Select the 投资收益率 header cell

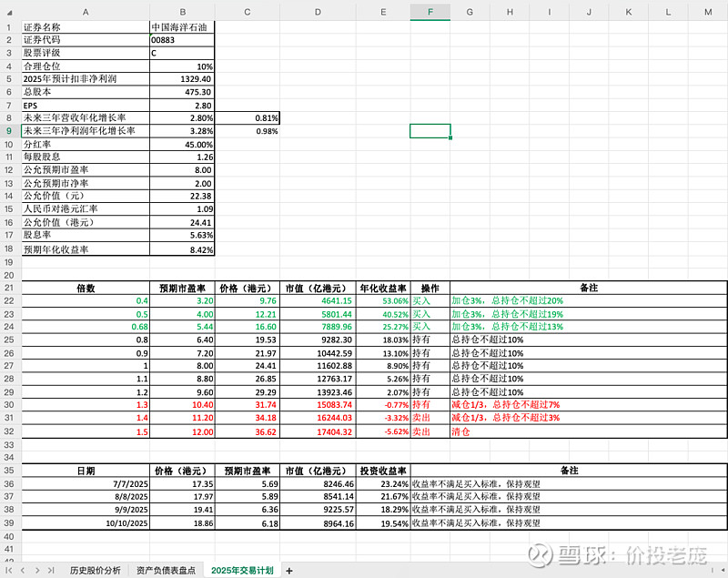(383, 471)
